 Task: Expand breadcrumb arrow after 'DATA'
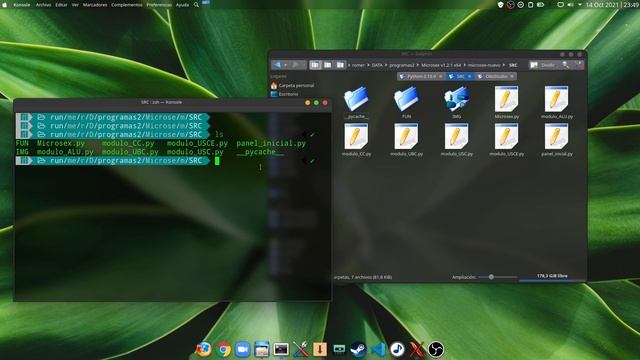coord(386,65)
